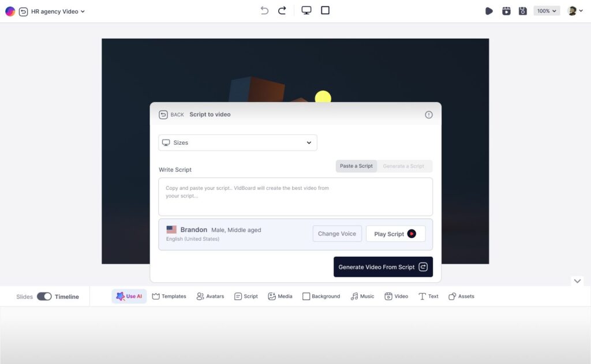Image resolution: width=591 pixels, height=364 pixels.
Task: Click the info icon in the Script to video dialog
Action: pos(429,115)
